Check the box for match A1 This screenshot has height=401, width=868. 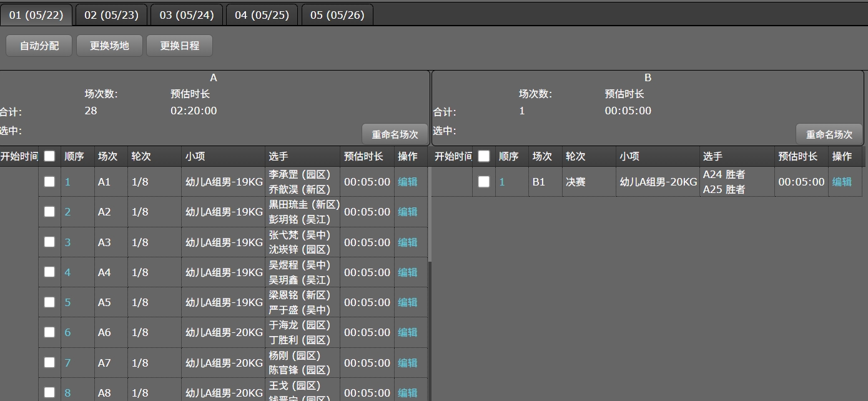pyautogui.click(x=49, y=182)
